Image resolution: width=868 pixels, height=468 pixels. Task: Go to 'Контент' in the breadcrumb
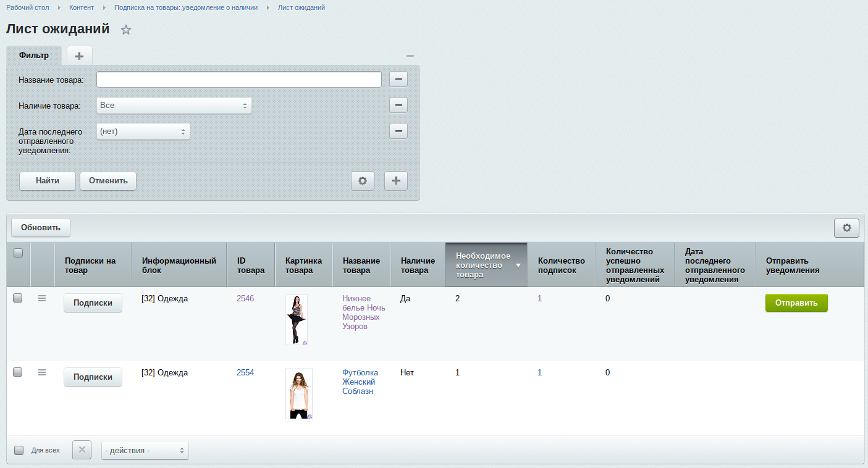coord(82,7)
